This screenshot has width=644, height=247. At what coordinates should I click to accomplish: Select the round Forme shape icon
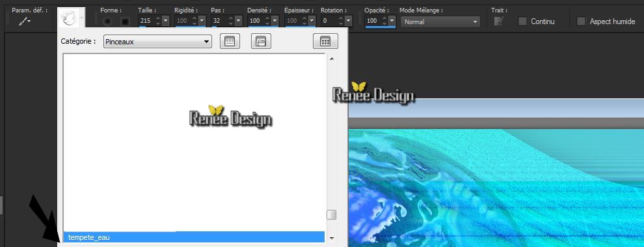(108, 22)
